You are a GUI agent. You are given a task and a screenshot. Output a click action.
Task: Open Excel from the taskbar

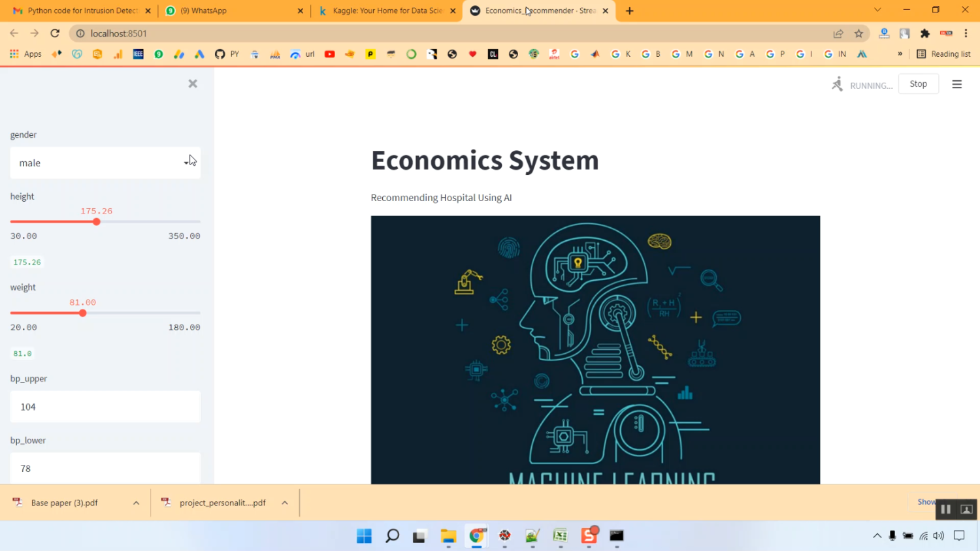click(561, 536)
